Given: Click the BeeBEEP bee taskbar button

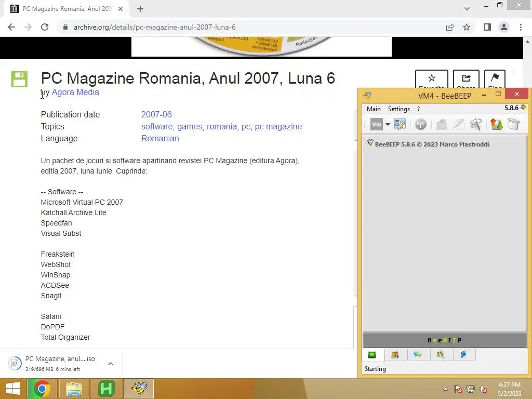Looking at the screenshot, I should [139, 389].
